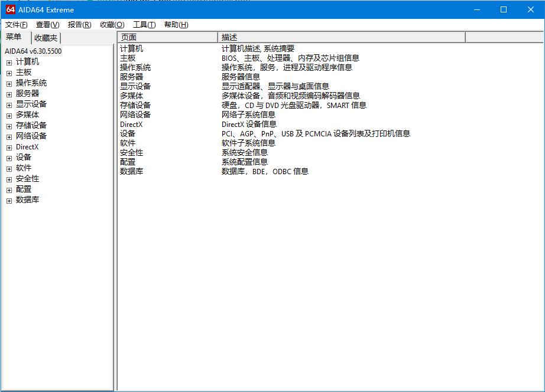Viewport: 545px width, 392px height.
Task: Select 多媒体 in the left tree
Action: [x=27, y=115]
